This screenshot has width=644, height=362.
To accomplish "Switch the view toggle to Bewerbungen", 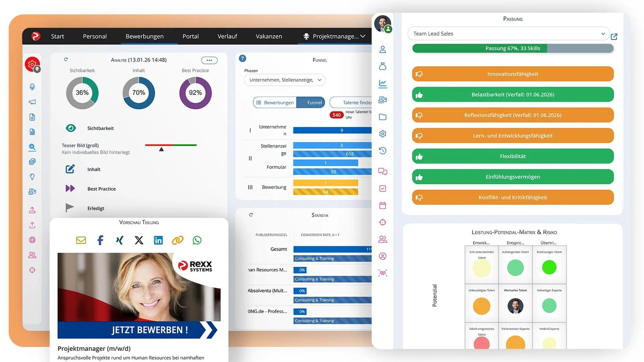I will tap(275, 103).
